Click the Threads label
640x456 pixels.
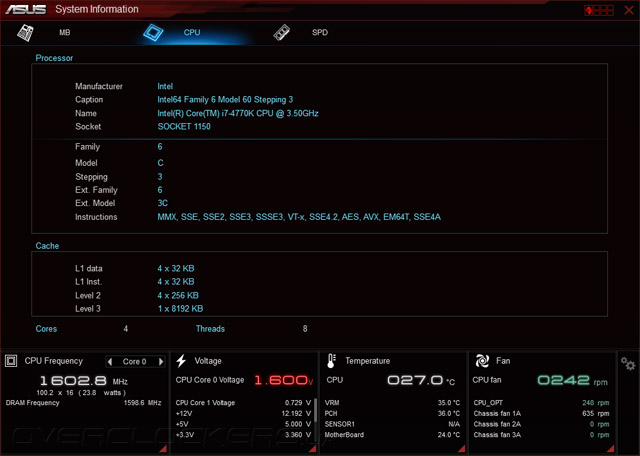(x=210, y=329)
